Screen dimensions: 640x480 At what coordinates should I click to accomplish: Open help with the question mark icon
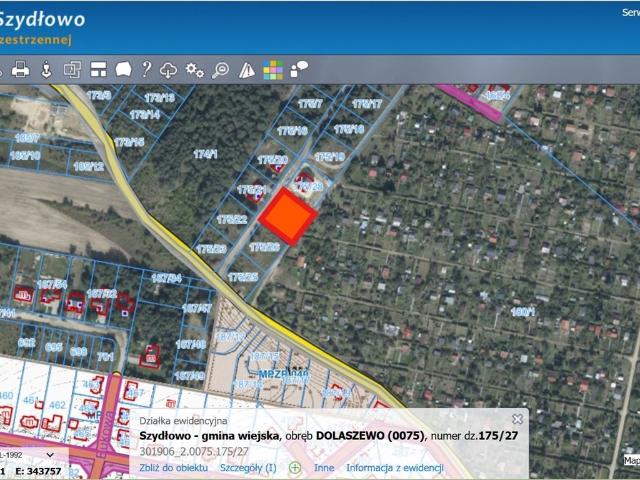pyautogui.click(x=146, y=70)
